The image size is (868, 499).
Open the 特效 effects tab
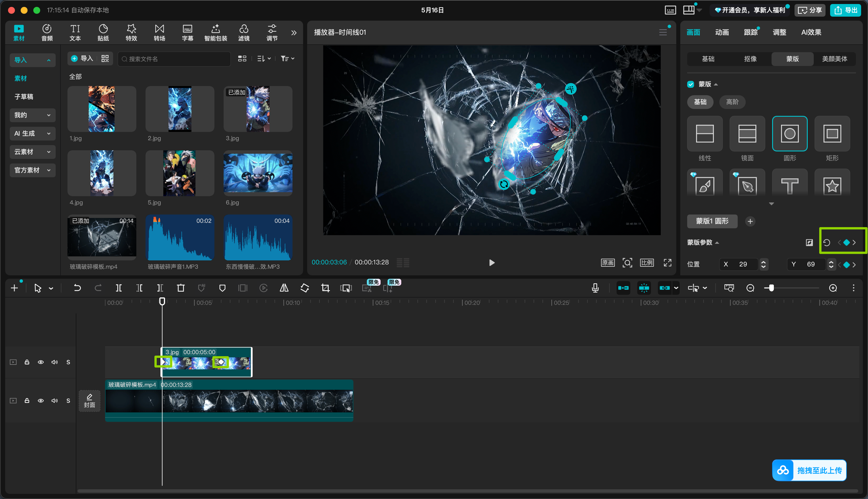(131, 33)
